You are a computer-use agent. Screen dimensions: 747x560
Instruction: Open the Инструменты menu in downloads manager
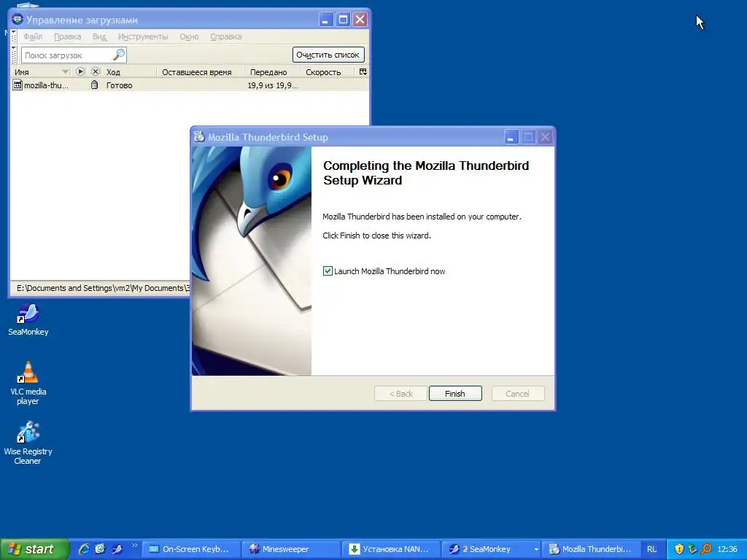pos(143,36)
